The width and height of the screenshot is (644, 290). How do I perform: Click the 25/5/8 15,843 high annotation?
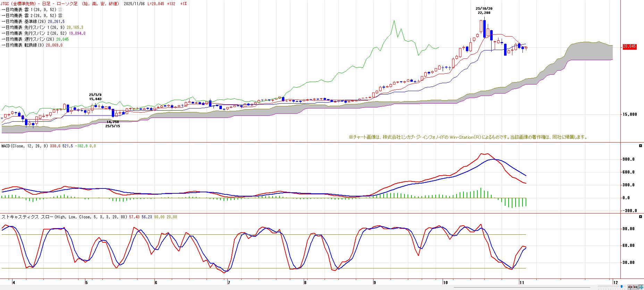point(95,97)
